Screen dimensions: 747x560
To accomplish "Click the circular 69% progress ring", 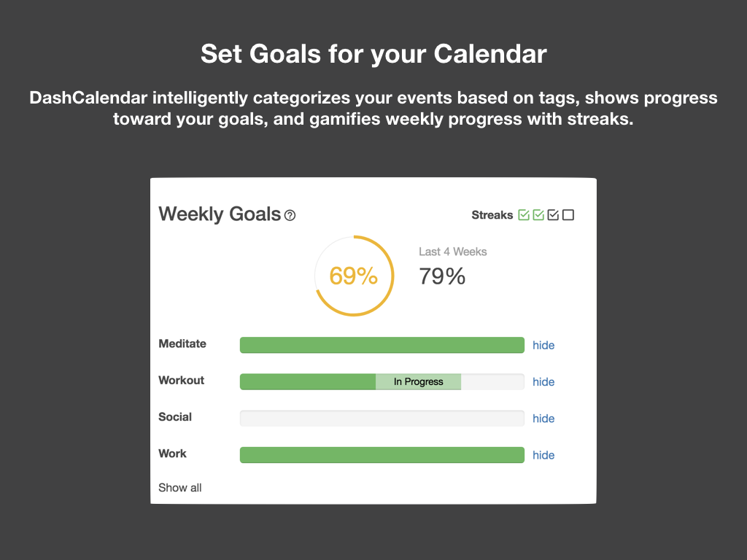I will pos(354,276).
